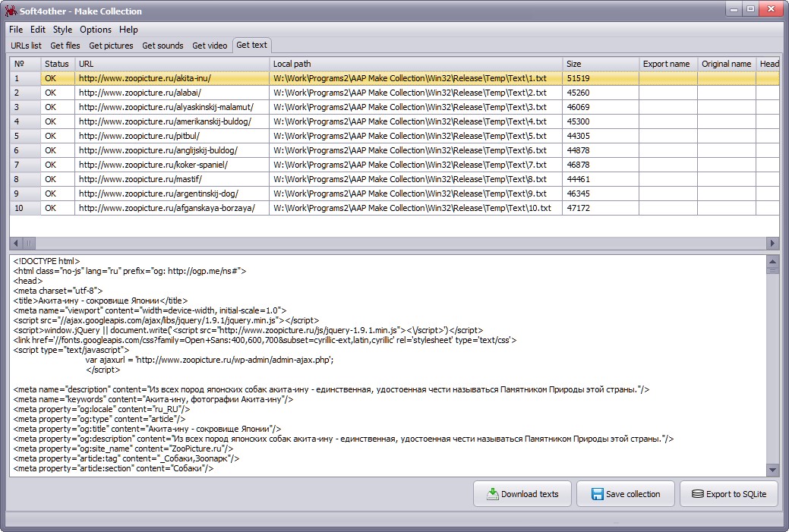This screenshot has width=789, height=532.
Task: Click the Save collection button
Action: [626, 494]
